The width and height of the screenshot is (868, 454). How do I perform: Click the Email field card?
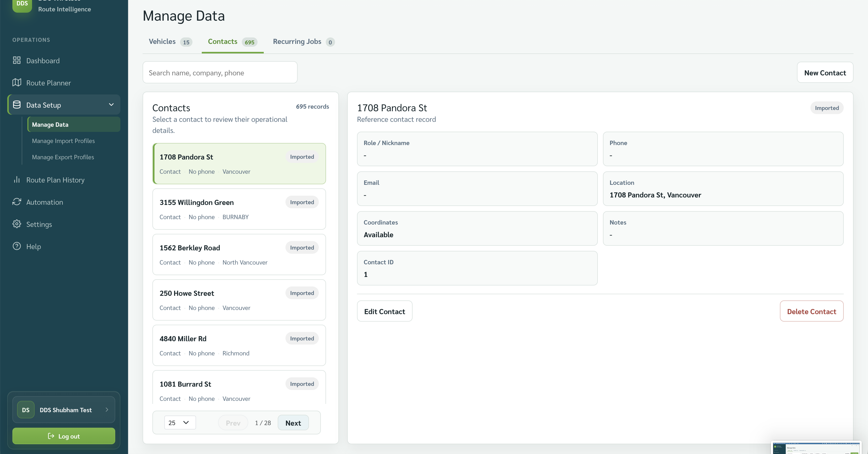pyautogui.click(x=477, y=188)
